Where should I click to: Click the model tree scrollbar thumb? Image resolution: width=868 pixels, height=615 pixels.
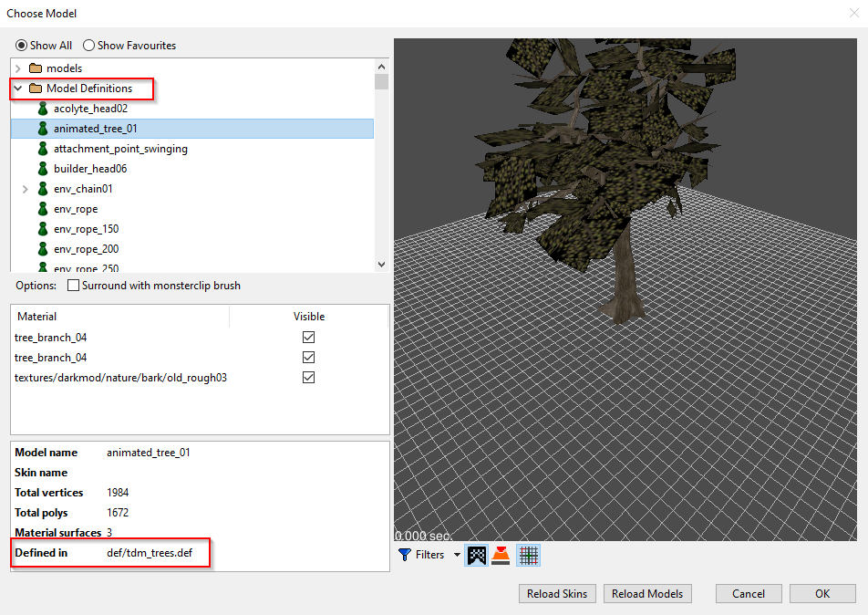(x=381, y=81)
